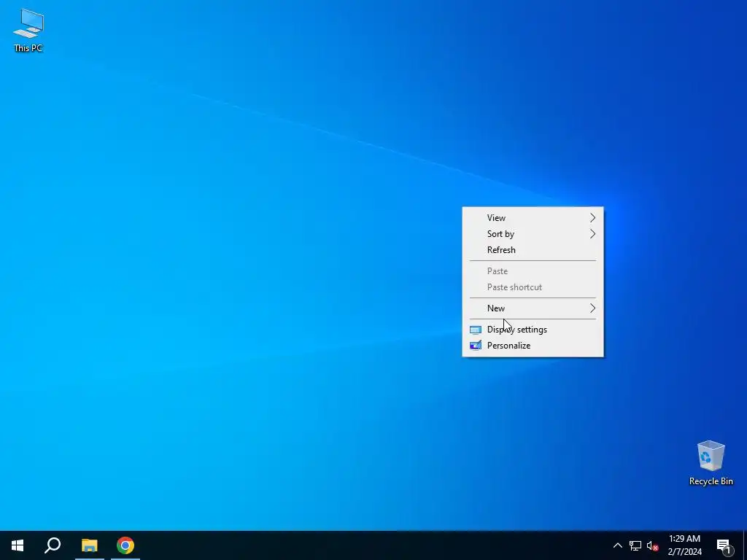The image size is (747, 560).
Task: Launch Google Chrome from the taskbar
Action: (x=125, y=545)
